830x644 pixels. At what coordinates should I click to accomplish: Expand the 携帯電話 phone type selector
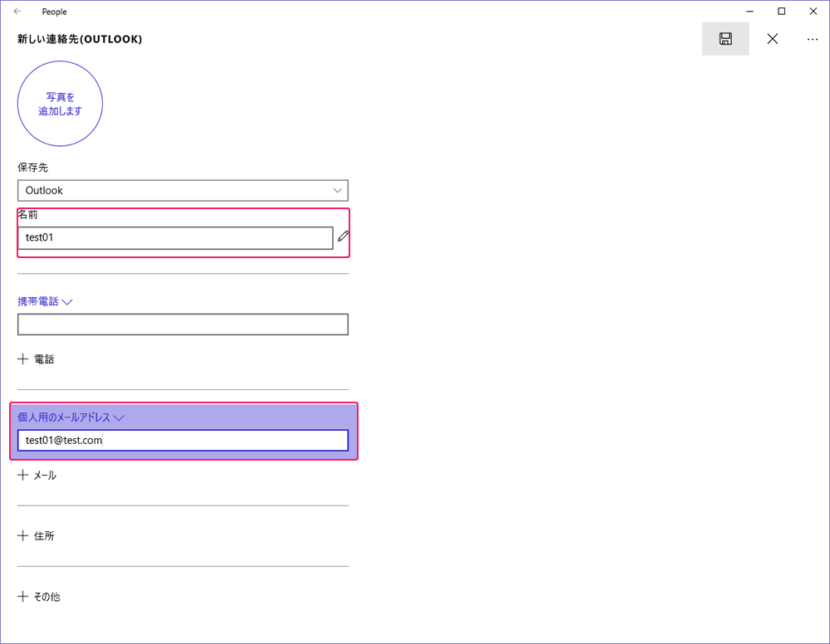click(45, 301)
